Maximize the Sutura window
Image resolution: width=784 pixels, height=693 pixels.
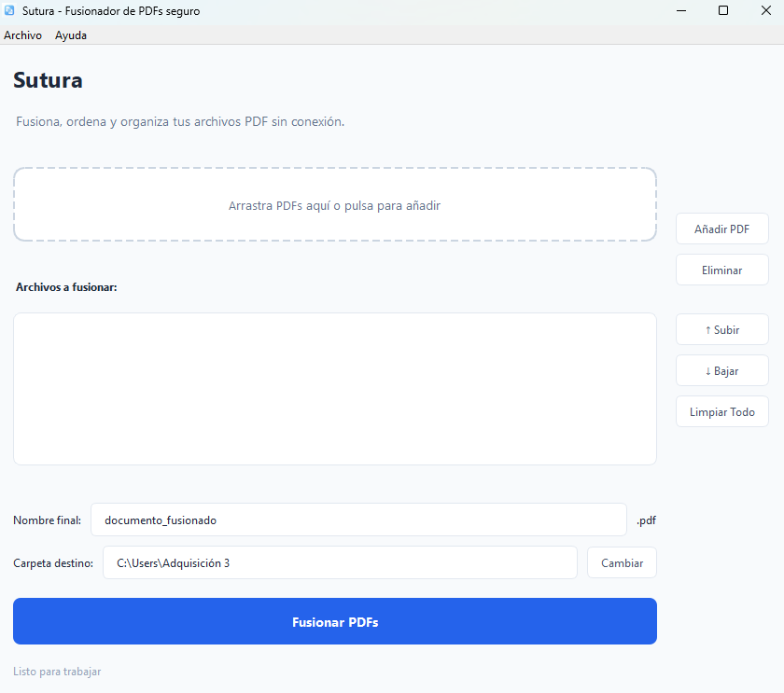[x=723, y=10]
